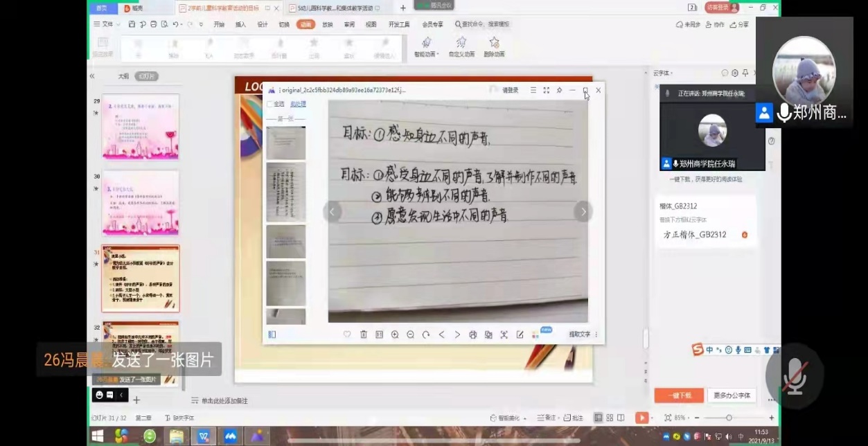Collapse the slide panel with double chevron
Image resolution: width=868 pixels, height=446 pixels.
92,76
